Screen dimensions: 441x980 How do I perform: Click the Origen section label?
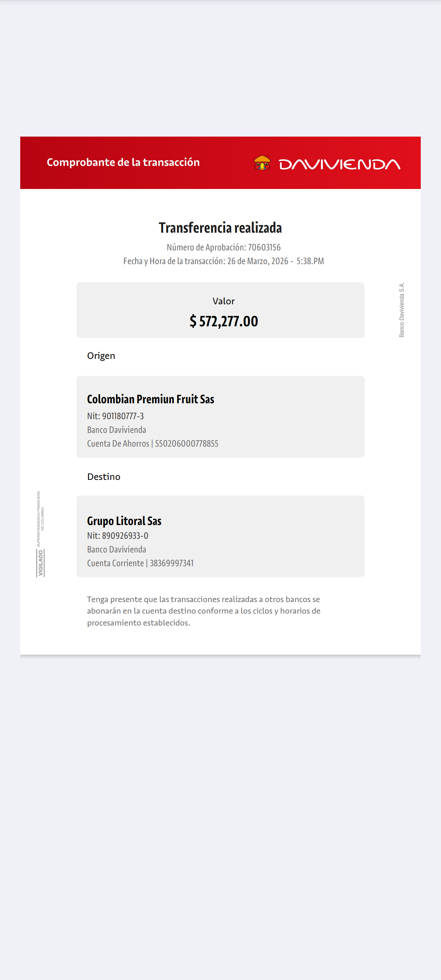point(101,356)
